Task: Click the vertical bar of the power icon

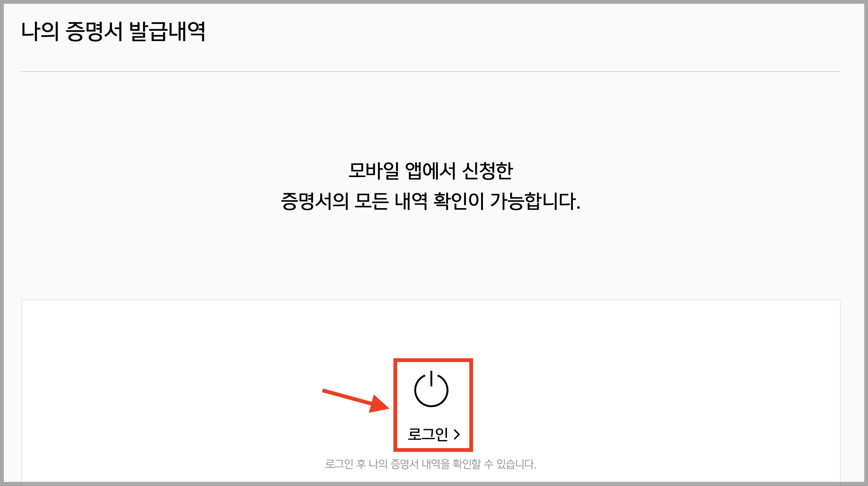Action: pos(431,378)
